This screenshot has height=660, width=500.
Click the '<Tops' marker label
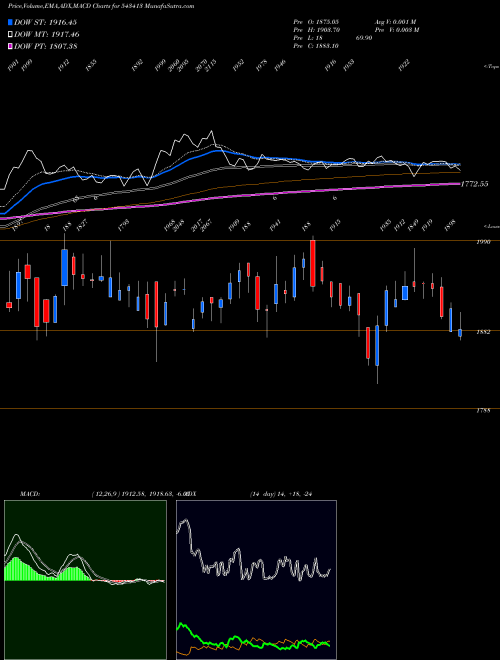(x=491, y=67)
